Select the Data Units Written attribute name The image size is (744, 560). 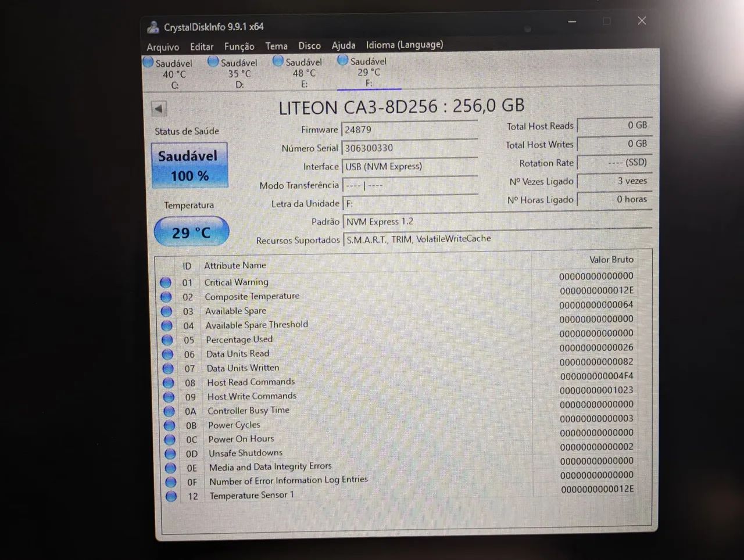point(243,368)
